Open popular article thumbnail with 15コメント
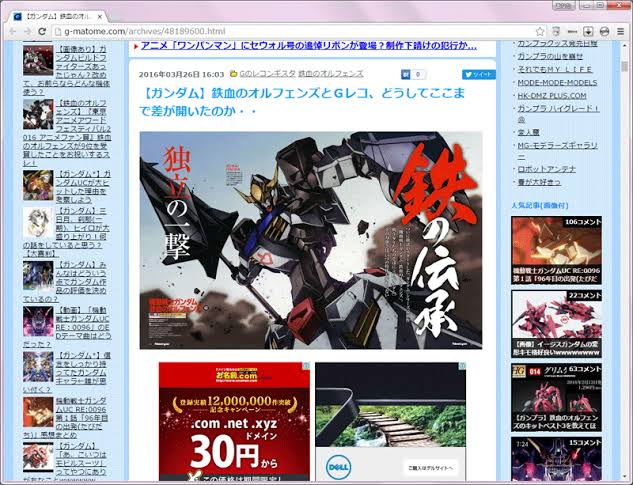This screenshot has width=633, height=485. (x=556, y=459)
